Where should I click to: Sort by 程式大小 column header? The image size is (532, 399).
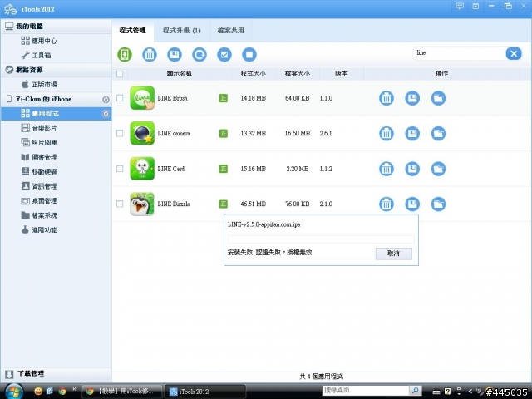click(253, 74)
